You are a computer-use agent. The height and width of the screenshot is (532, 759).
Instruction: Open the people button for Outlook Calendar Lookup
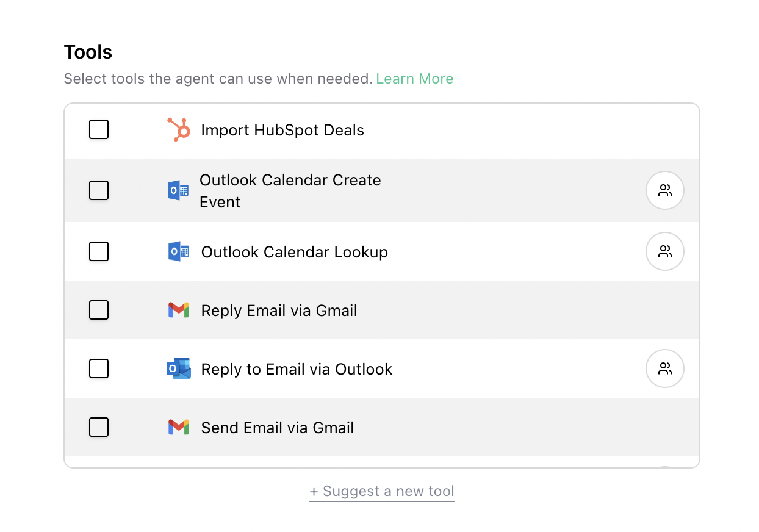[665, 251]
